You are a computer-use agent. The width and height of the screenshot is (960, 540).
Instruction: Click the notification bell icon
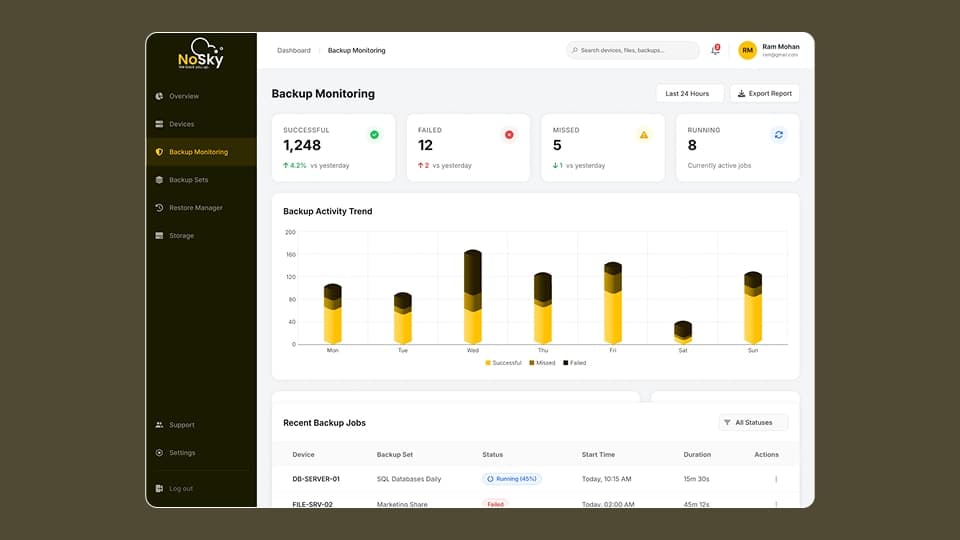point(715,50)
